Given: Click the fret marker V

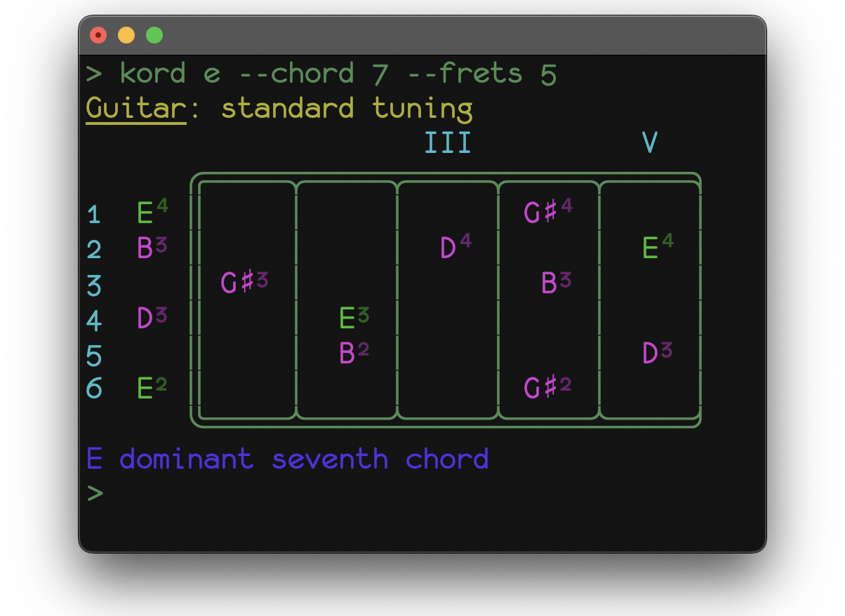Looking at the screenshot, I should point(650,143).
